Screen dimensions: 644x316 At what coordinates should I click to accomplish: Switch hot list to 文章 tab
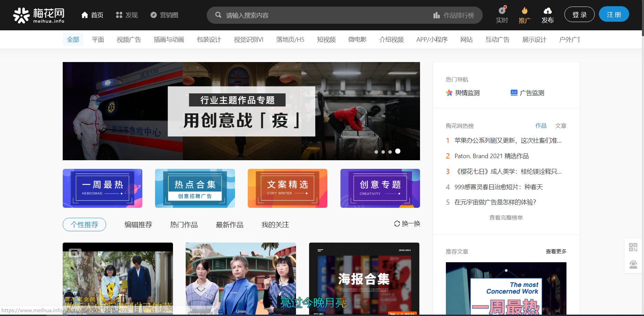pyautogui.click(x=561, y=126)
